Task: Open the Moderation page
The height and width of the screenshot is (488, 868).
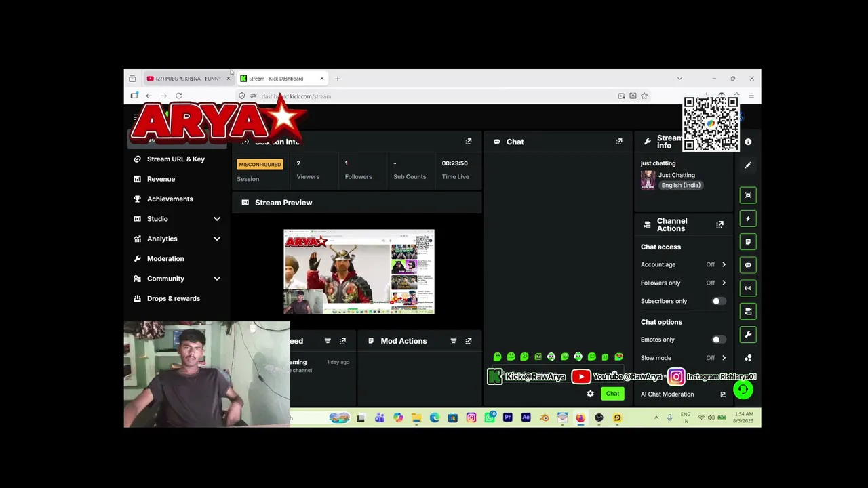Action: coord(165,258)
